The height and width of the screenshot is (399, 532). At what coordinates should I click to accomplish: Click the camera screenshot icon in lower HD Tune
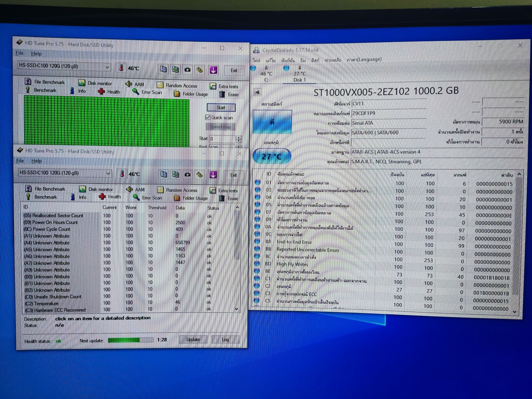(188, 175)
